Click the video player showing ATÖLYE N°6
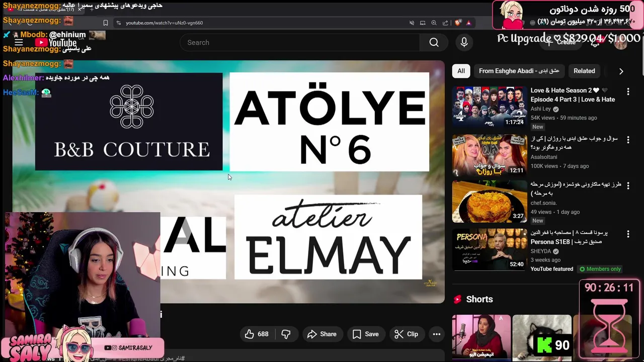644x362 pixels. [x=228, y=182]
